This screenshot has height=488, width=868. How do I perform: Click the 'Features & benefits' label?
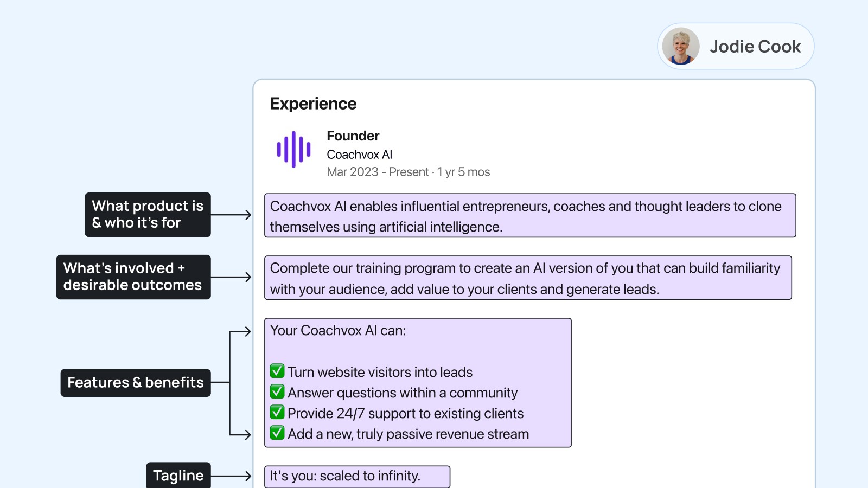(x=136, y=383)
